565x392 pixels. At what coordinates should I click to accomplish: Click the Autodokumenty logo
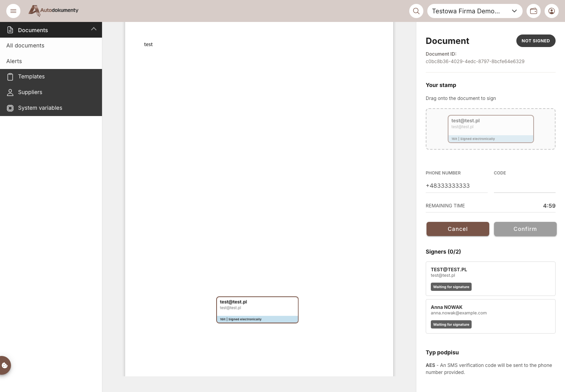pos(53,11)
